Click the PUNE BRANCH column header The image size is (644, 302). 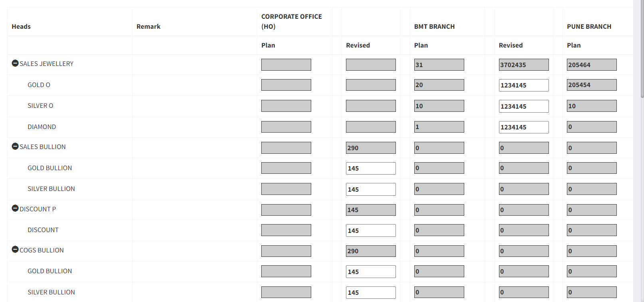click(589, 26)
